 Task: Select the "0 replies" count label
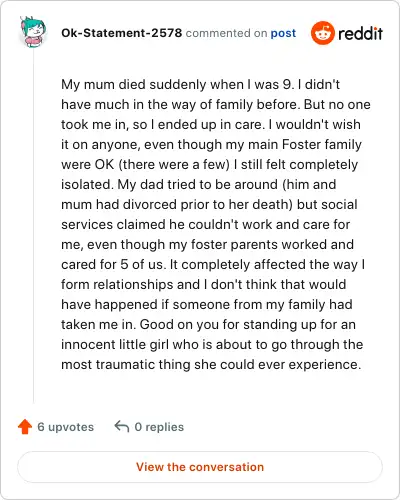(159, 427)
